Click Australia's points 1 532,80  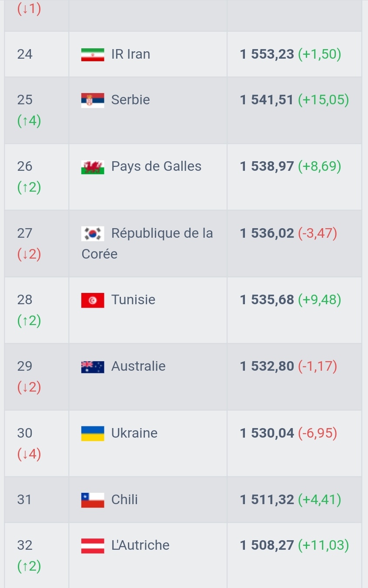pos(267,367)
